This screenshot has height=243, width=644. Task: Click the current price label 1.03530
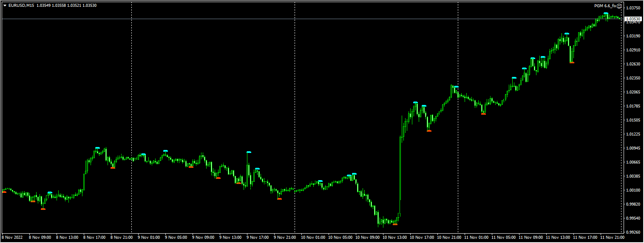click(633, 19)
